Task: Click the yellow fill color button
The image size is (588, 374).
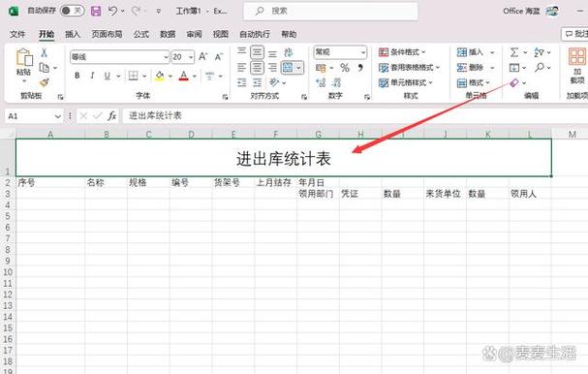Action: pyautogui.click(x=160, y=77)
